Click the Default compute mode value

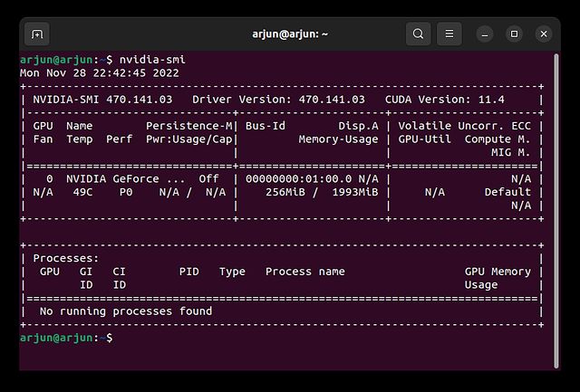(x=507, y=192)
